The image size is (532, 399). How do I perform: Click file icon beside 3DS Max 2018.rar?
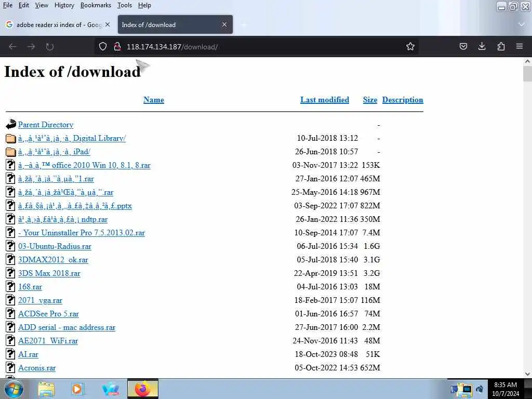10,273
